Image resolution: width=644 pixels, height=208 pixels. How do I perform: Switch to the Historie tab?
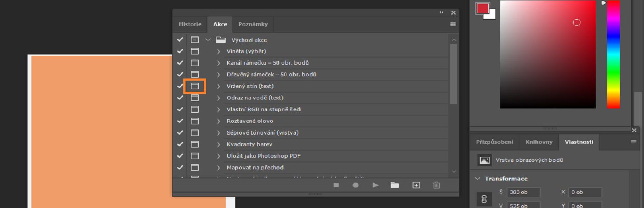click(x=190, y=24)
